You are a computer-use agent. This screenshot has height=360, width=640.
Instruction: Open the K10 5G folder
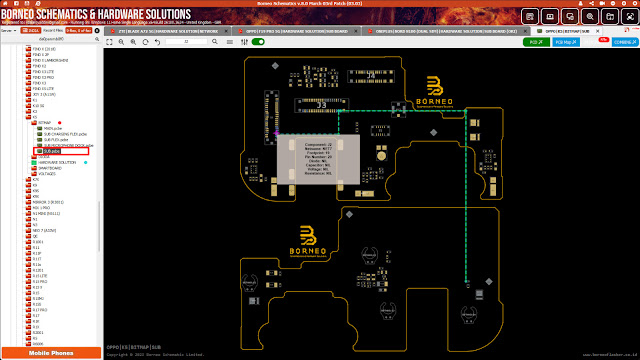coord(38,106)
